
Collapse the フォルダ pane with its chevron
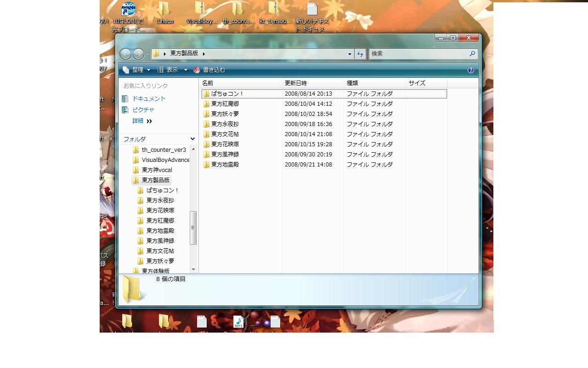tap(192, 139)
